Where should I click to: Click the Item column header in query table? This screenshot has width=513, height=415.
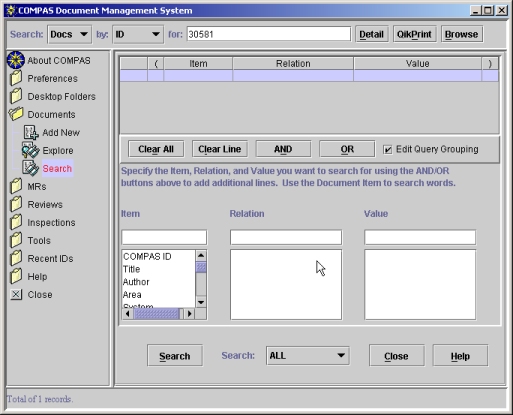pyautogui.click(x=198, y=64)
